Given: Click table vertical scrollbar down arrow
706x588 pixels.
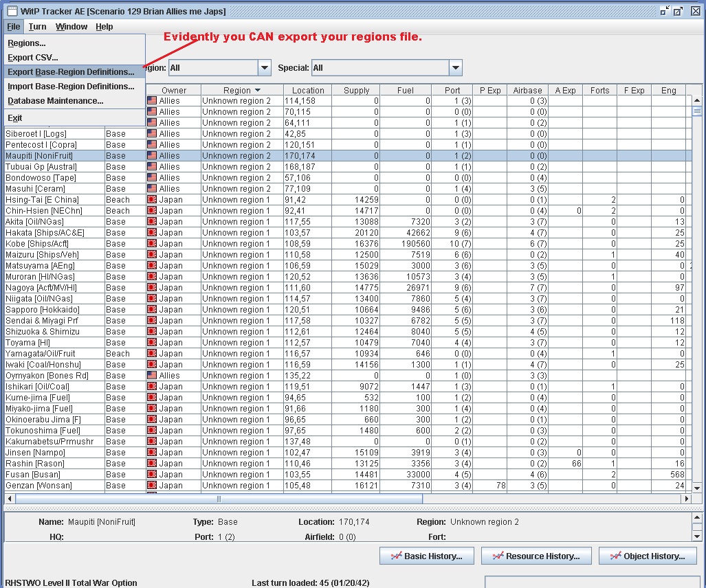Looking at the screenshot, I should 697,488.
